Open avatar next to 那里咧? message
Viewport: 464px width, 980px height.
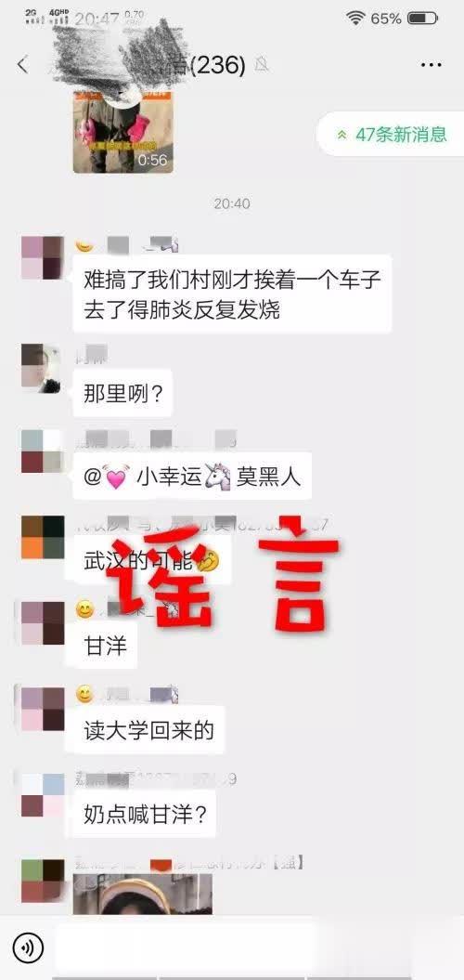(x=43, y=368)
